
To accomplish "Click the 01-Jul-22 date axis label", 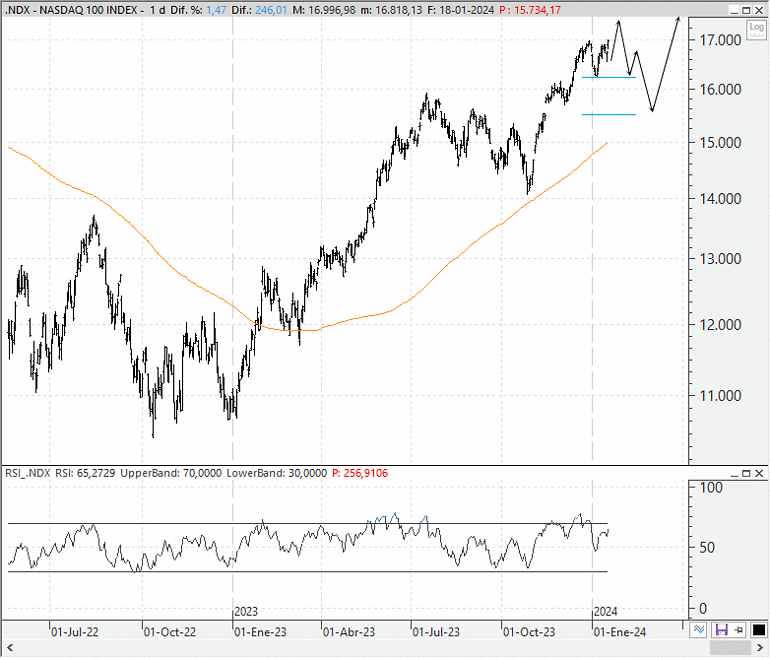I will point(75,632).
